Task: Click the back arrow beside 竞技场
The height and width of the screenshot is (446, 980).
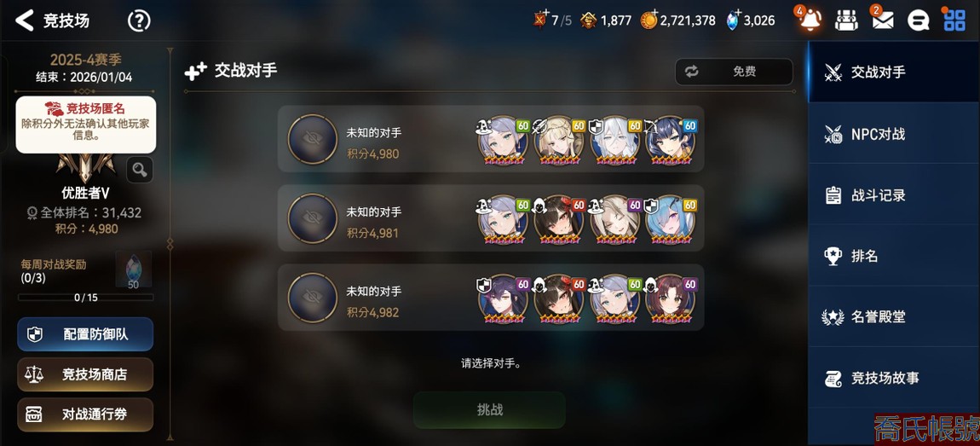Action: tap(25, 20)
